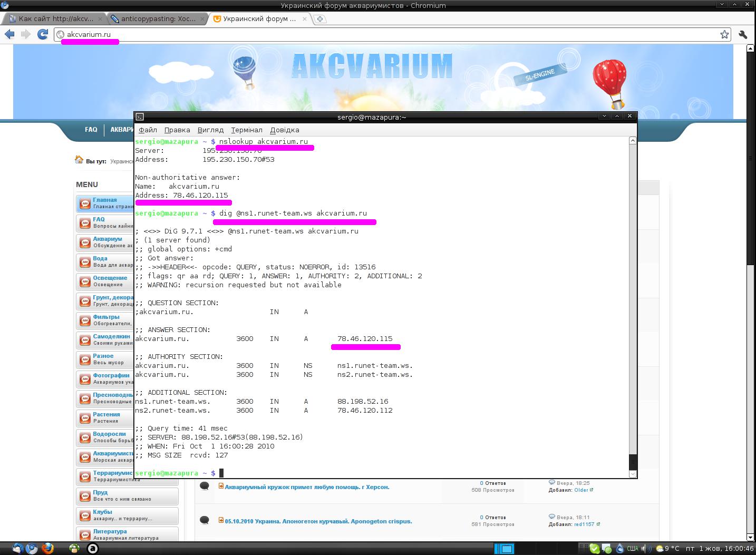
Task: Open the Пруд forum section
Action: (100, 493)
